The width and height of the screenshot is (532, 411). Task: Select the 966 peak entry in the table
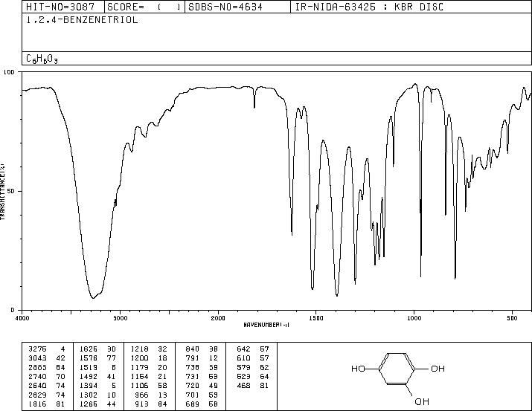[x=152, y=395]
